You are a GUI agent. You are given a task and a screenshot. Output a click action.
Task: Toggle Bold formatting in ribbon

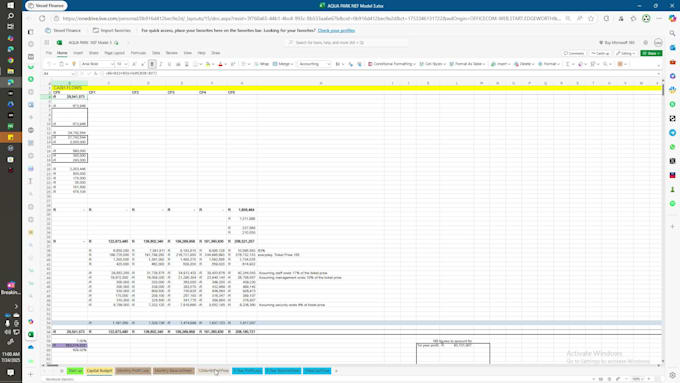(x=152, y=64)
